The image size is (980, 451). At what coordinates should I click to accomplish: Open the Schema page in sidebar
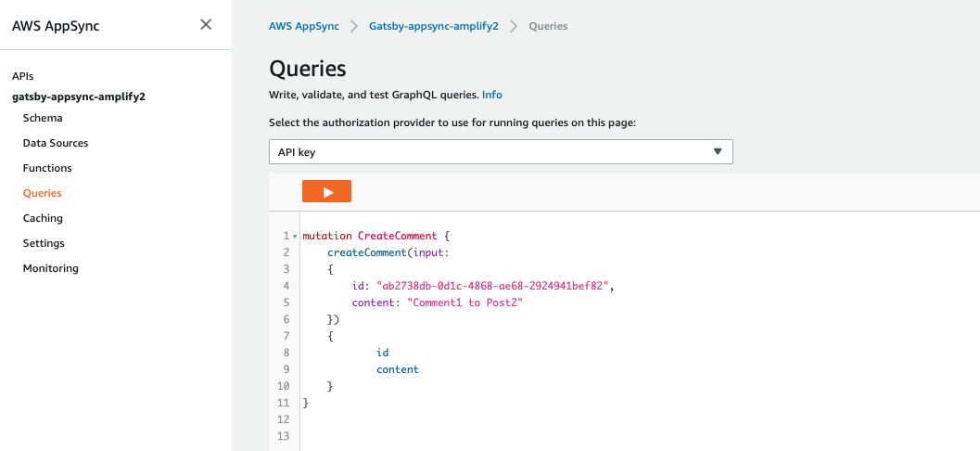coord(43,118)
